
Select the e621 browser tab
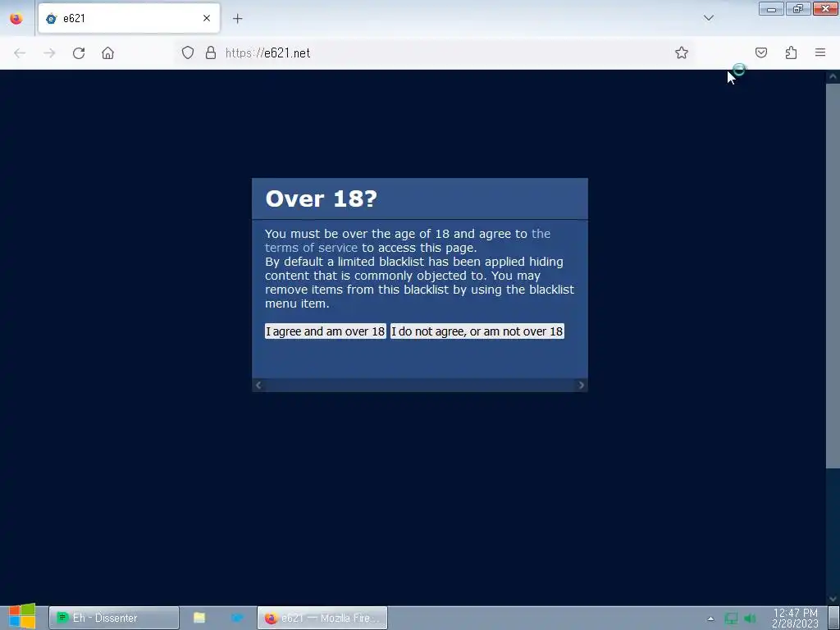pyautogui.click(x=129, y=18)
